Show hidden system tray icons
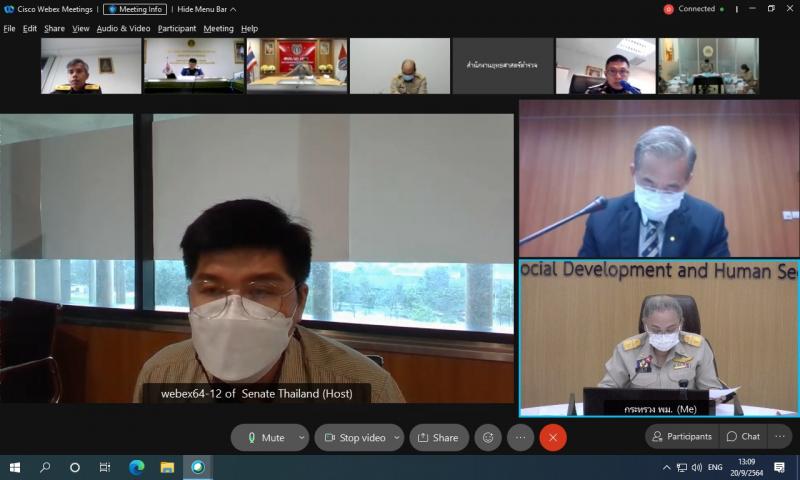 coord(666,467)
